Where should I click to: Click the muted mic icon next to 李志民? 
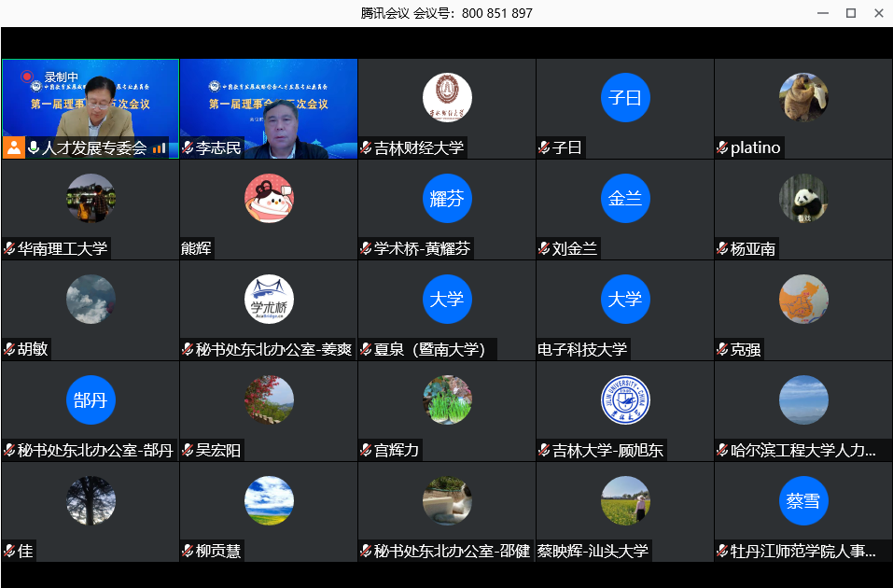188,147
